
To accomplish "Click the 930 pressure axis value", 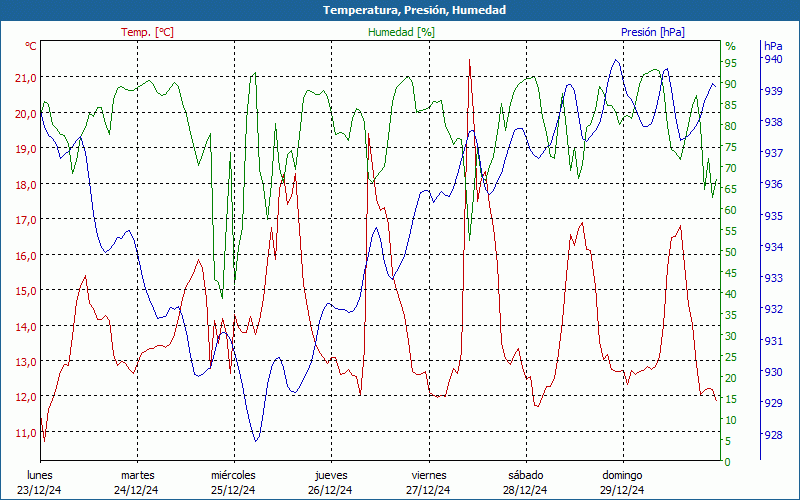I will pos(773,372).
